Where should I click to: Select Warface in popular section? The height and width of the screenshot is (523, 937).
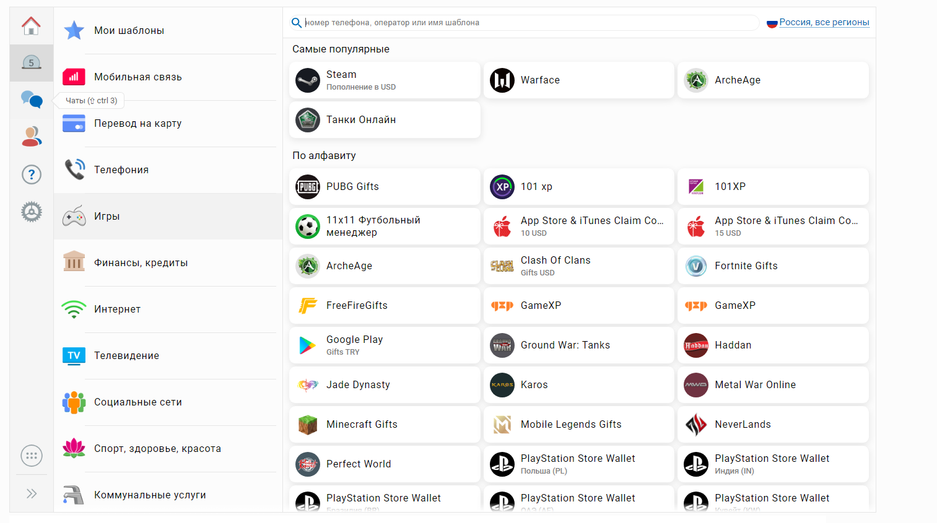coord(578,80)
